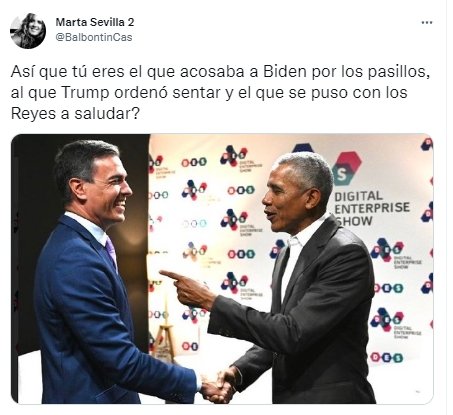Open the three-dot more options menu
The height and width of the screenshot is (415, 453).
click(427, 23)
